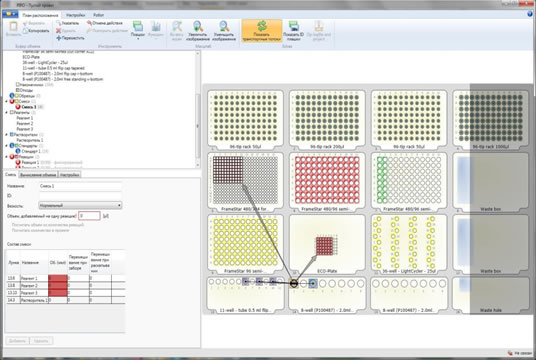The width and height of the screenshot is (536, 360).
Task: Click the volume per reaction input field
Action: pyautogui.click(x=89, y=216)
